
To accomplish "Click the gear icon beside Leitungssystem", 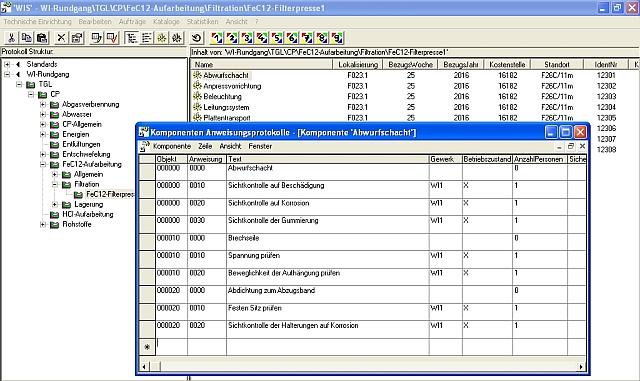I will 198,107.
